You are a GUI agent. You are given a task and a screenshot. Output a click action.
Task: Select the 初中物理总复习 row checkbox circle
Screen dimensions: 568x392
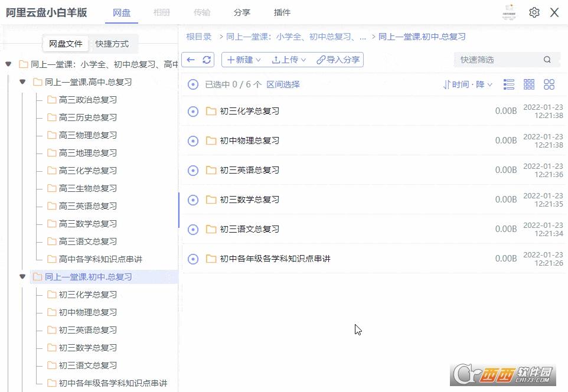click(x=192, y=141)
